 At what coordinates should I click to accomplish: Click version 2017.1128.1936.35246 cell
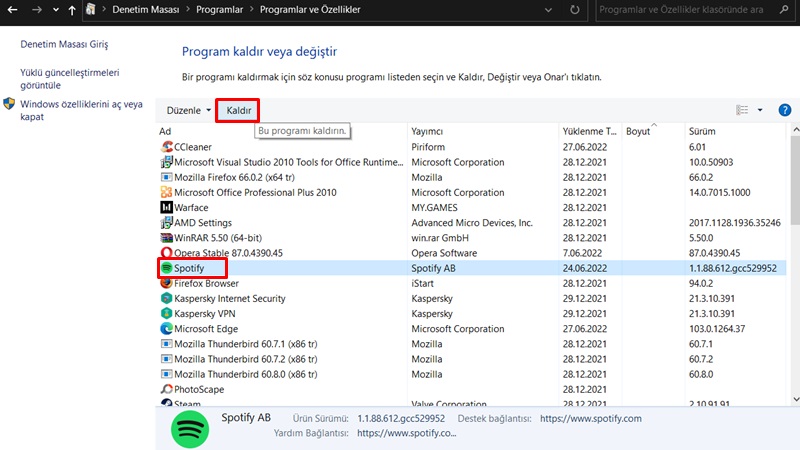(x=735, y=223)
